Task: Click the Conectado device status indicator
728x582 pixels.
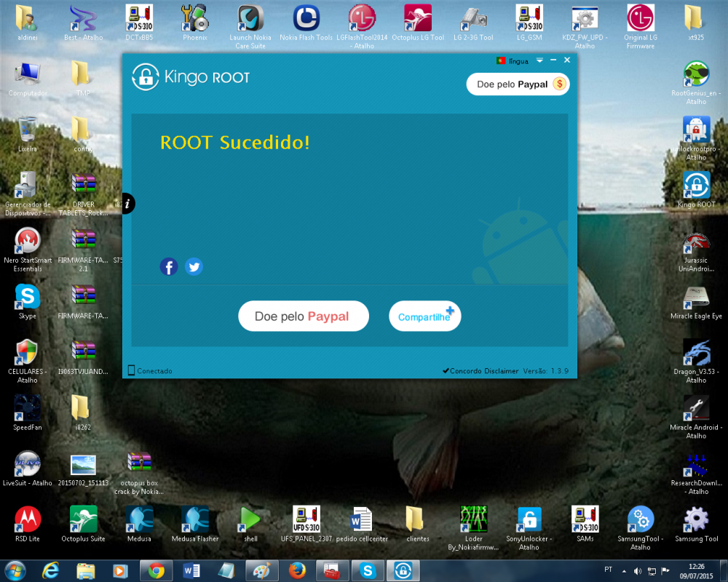Action: [x=150, y=370]
